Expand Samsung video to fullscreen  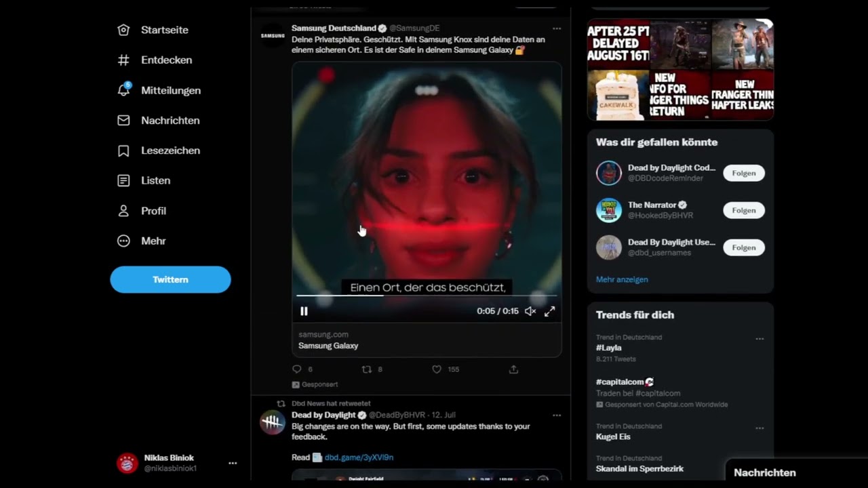pyautogui.click(x=549, y=311)
